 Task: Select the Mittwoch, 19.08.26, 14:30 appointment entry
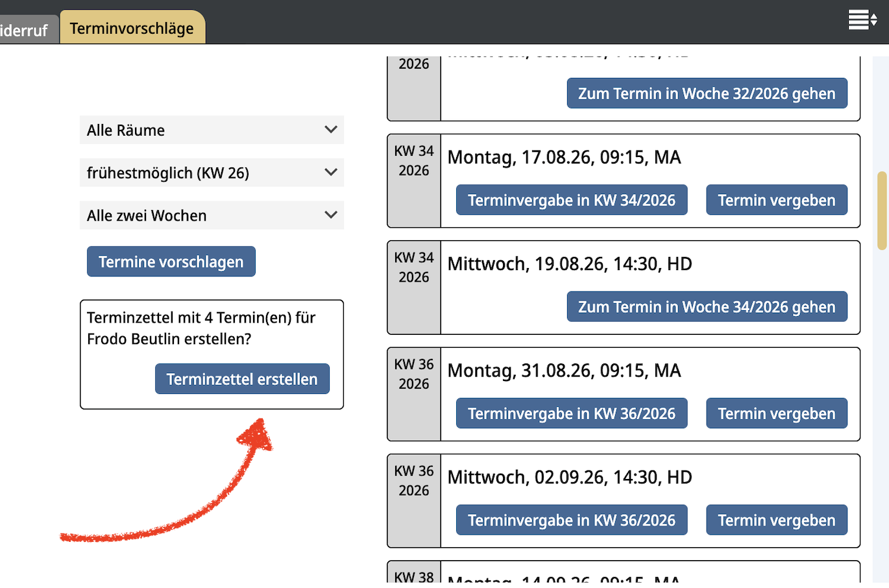pos(570,263)
